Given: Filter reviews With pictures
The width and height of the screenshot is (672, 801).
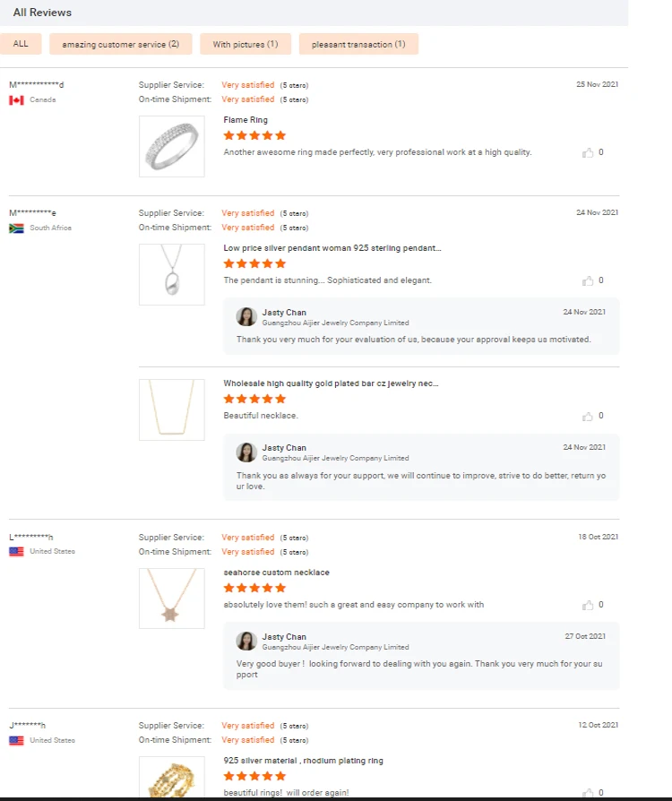Looking at the screenshot, I should (x=246, y=44).
